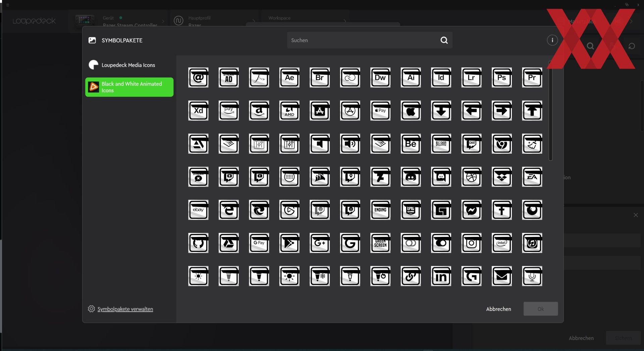Pick the InDesign Id icon

(x=441, y=78)
